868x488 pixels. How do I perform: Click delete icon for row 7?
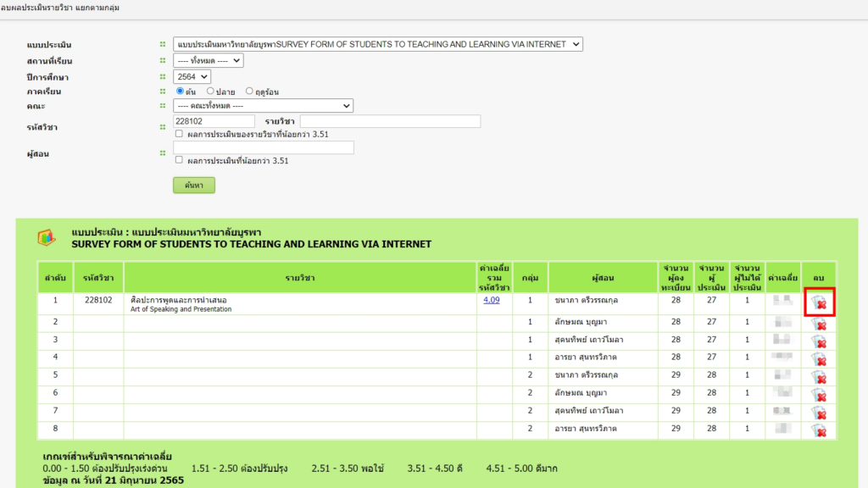819,413
